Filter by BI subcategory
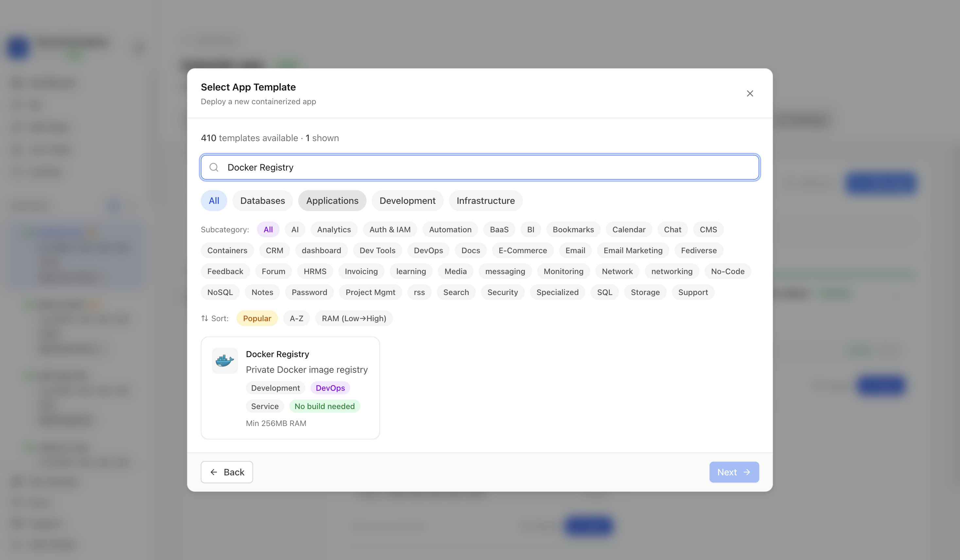Viewport: 960px width, 560px height. [x=531, y=230]
